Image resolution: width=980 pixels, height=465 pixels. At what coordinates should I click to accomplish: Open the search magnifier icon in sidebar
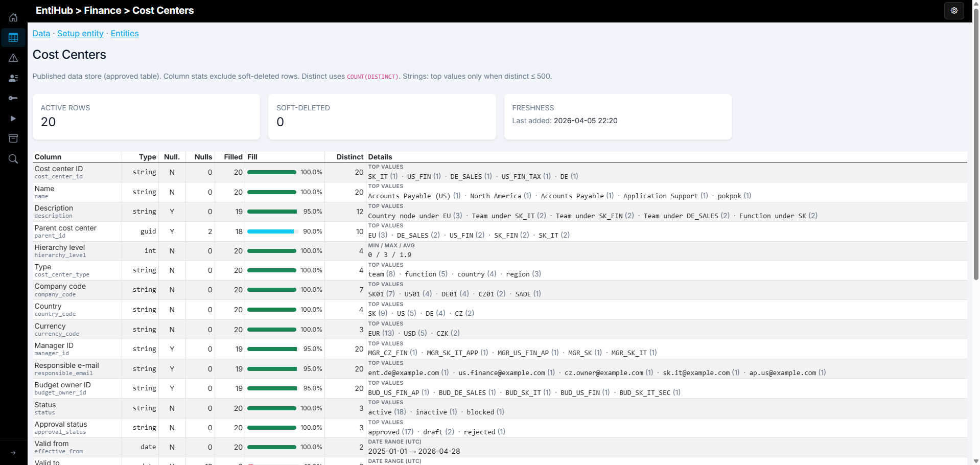[13, 159]
